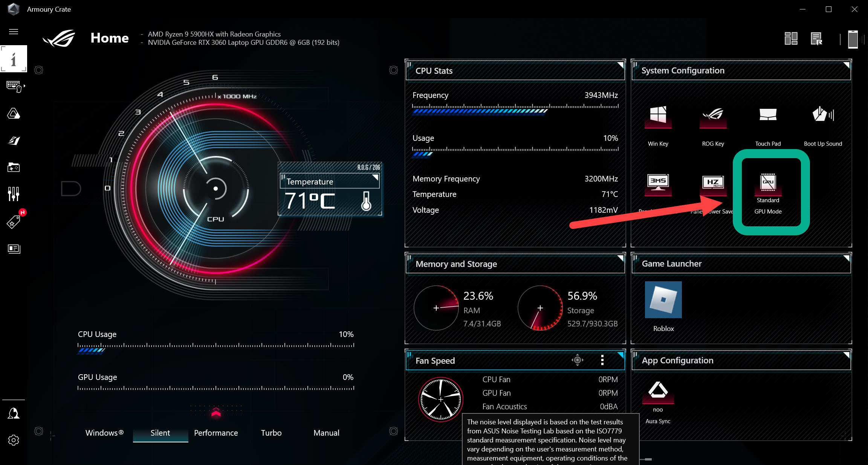Toggle the Touch Pad setting

[x=768, y=115]
